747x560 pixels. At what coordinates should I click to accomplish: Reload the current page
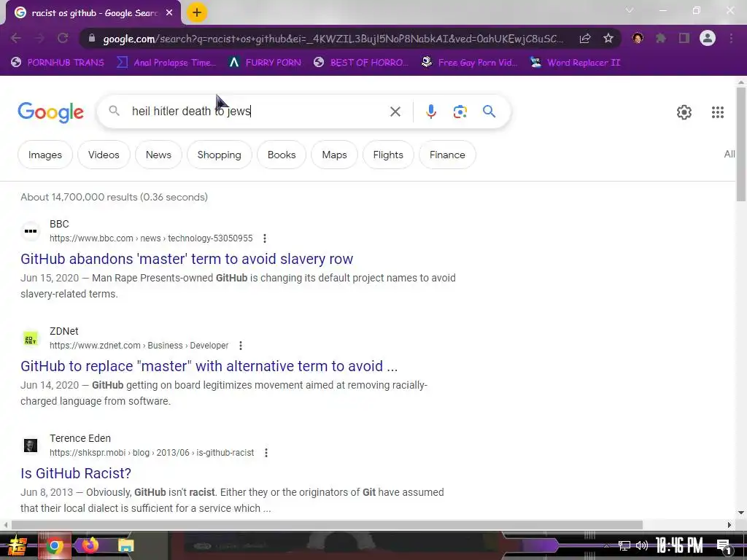tap(63, 39)
